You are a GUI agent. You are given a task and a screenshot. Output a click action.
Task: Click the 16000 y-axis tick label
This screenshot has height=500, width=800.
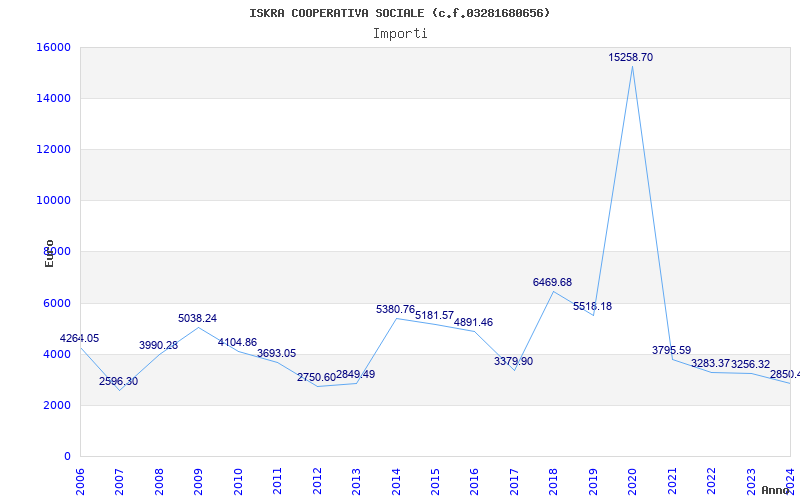[53, 47]
